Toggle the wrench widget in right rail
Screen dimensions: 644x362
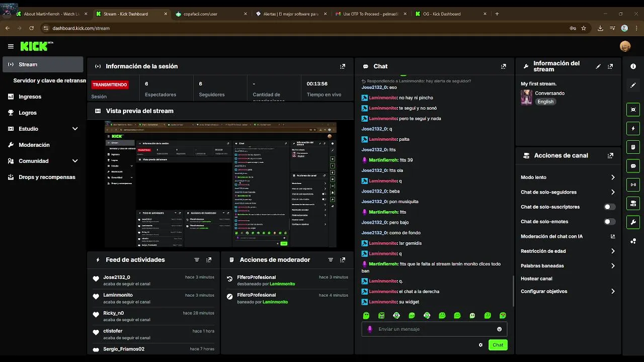click(633, 222)
